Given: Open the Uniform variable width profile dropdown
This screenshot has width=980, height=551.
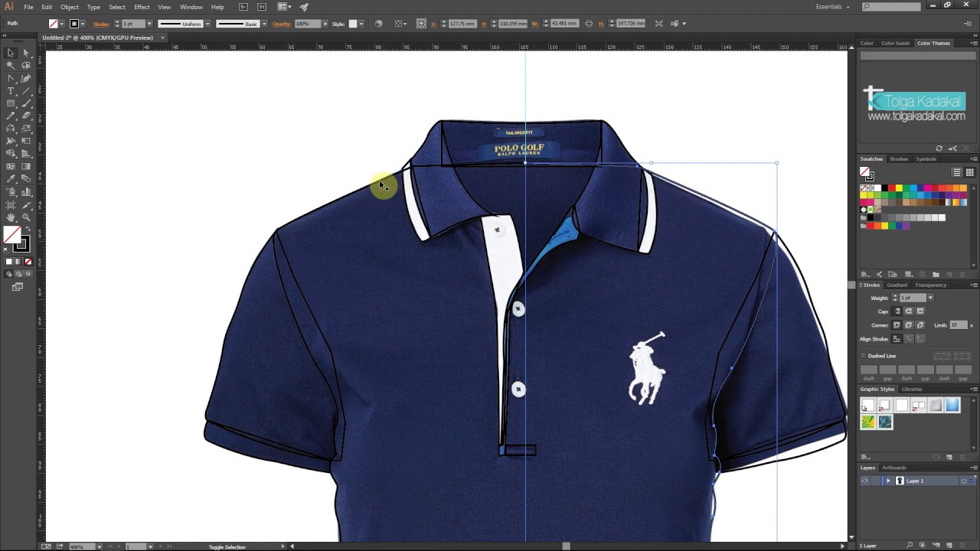Looking at the screenshot, I should [207, 24].
